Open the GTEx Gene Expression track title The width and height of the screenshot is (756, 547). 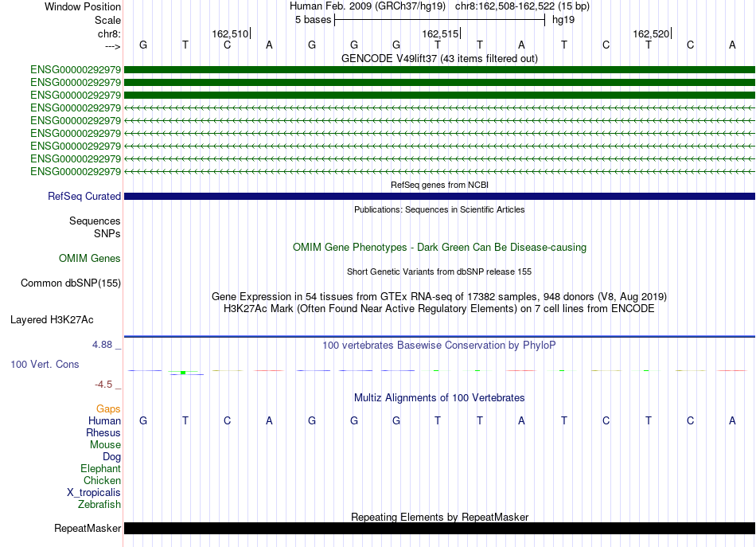tap(439, 296)
